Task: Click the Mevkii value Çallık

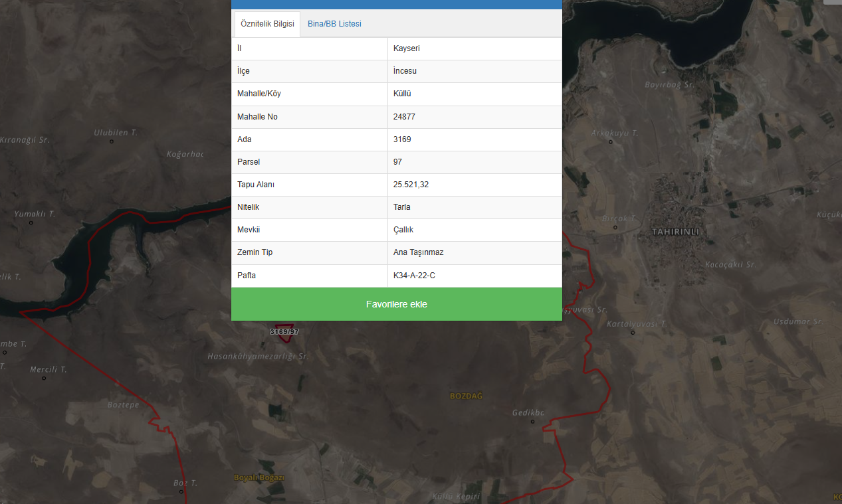Action: pyautogui.click(x=403, y=230)
